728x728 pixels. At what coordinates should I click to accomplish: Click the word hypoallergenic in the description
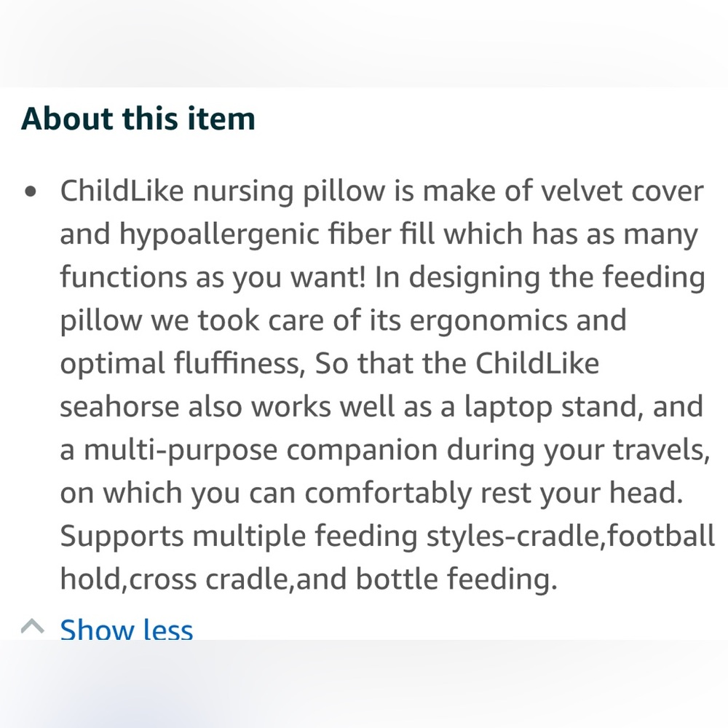(x=220, y=235)
